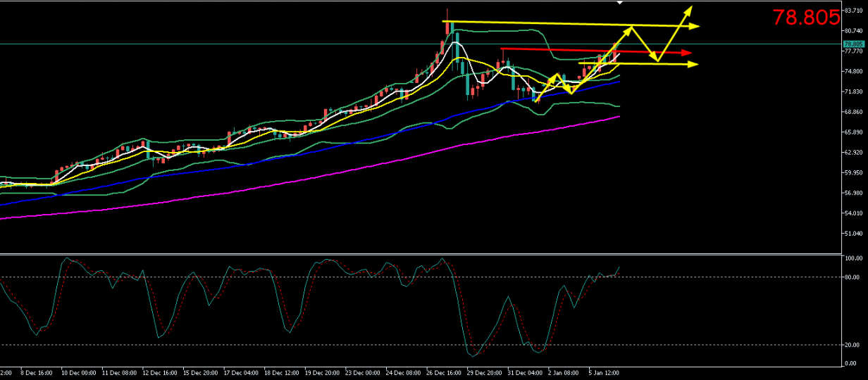Click the 5 Jan 12:00 time label
The width and height of the screenshot is (868, 380).
(603, 372)
